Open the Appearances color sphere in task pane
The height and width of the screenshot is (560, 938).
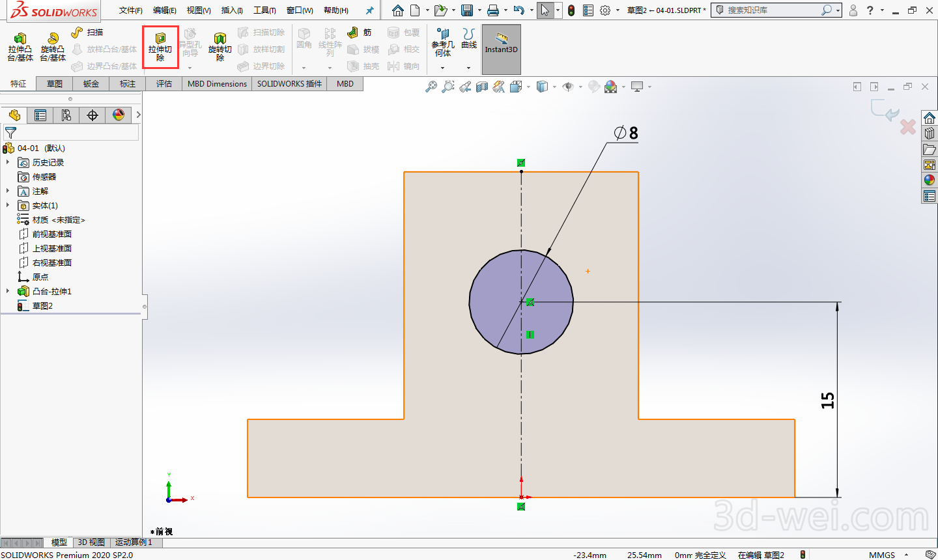click(930, 180)
